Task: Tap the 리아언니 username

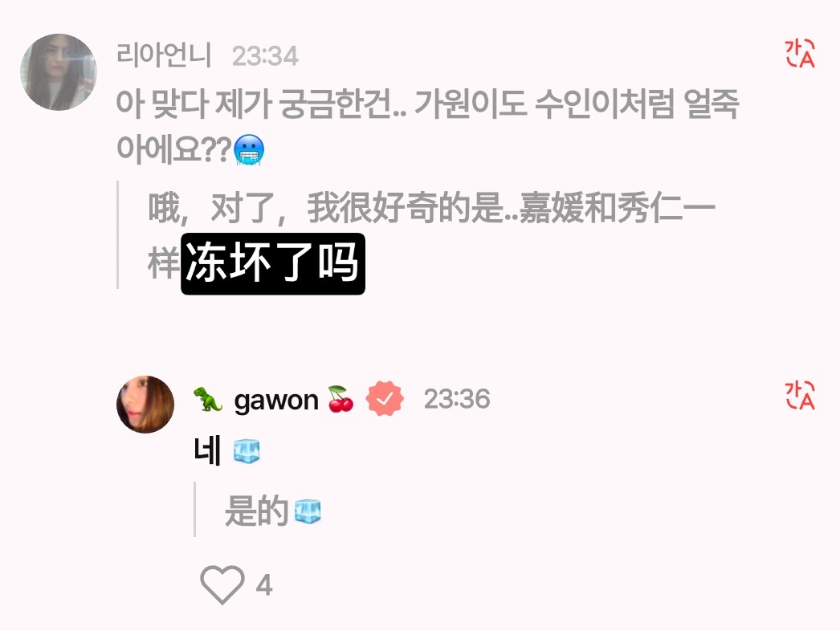Action: pyautogui.click(x=164, y=55)
